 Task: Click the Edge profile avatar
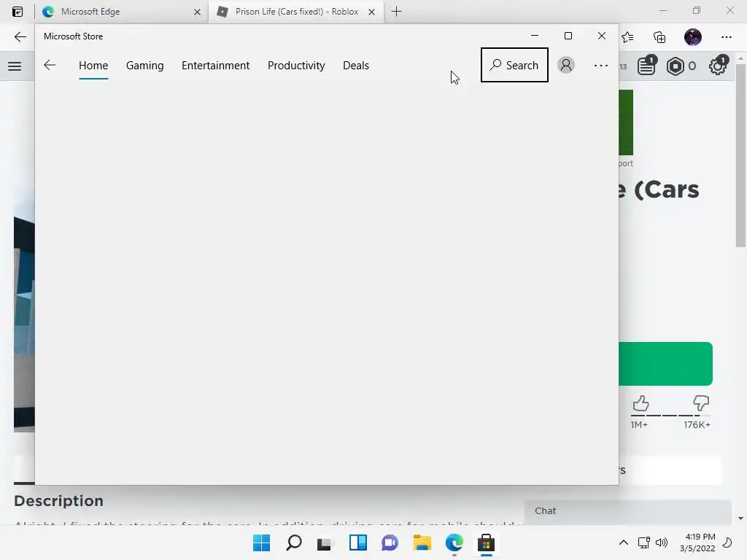(x=693, y=37)
